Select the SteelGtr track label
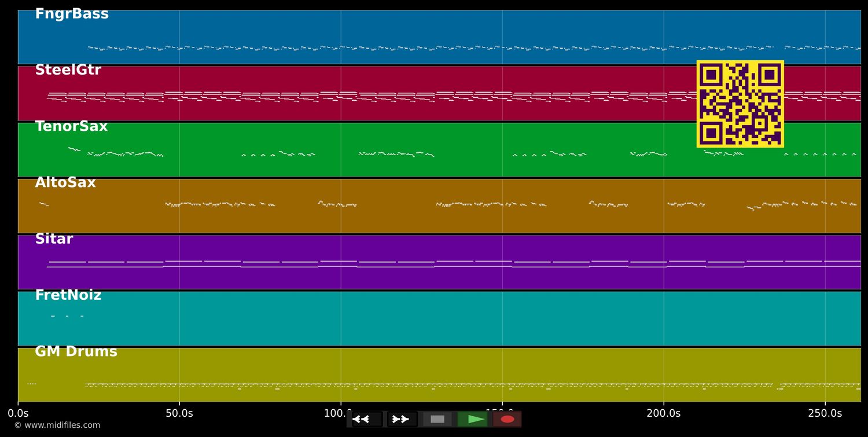Screen dimensions: 868x437 (x=68, y=70)
